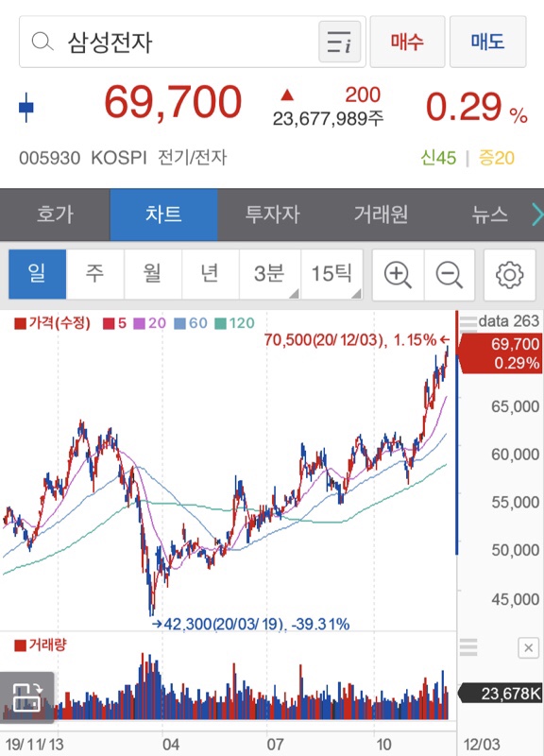Click the 20-day moving average legend
The height and width of the screenshot is (756, 544).
tap(149, 323)
